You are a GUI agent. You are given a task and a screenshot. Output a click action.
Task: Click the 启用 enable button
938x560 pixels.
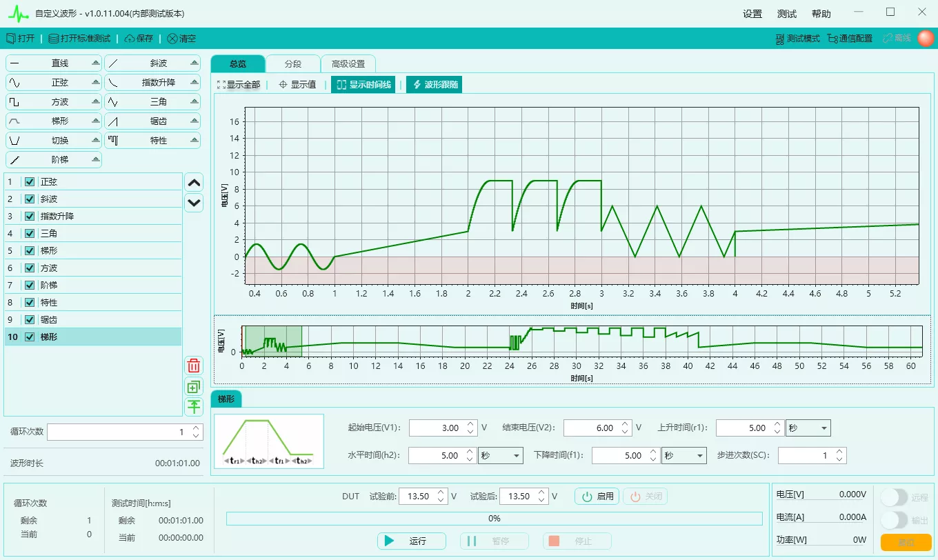597,497
